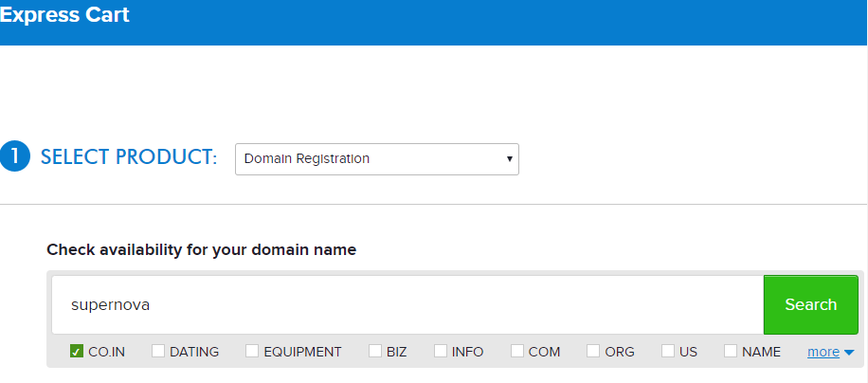Image resolution: width=868 pixels, height=383 pixels.
Task: Check the US extension box
Action: coord(668,351)
